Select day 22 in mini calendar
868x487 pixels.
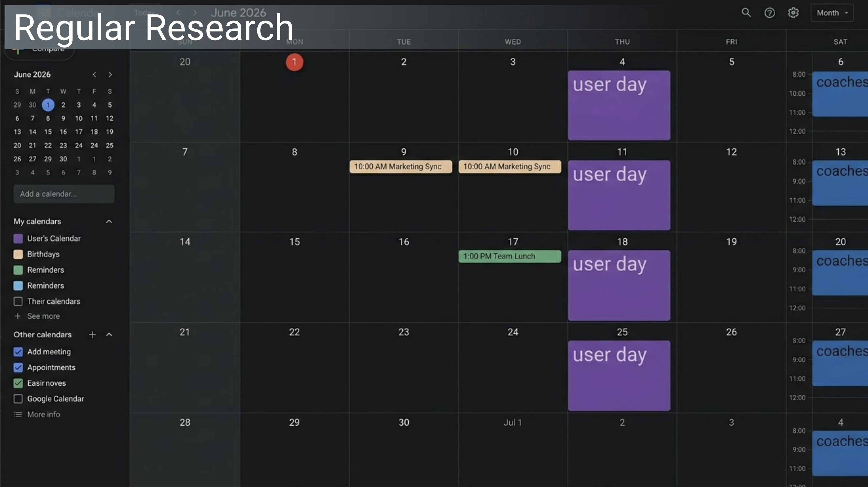click(x=48, y=145)
